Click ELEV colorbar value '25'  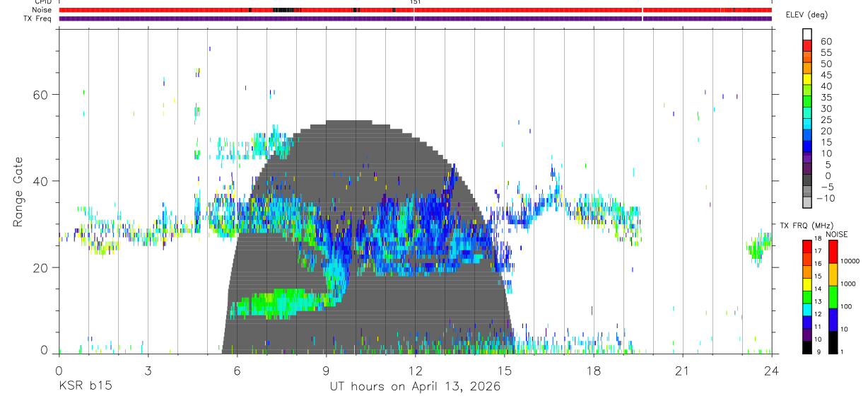(826, 120)
